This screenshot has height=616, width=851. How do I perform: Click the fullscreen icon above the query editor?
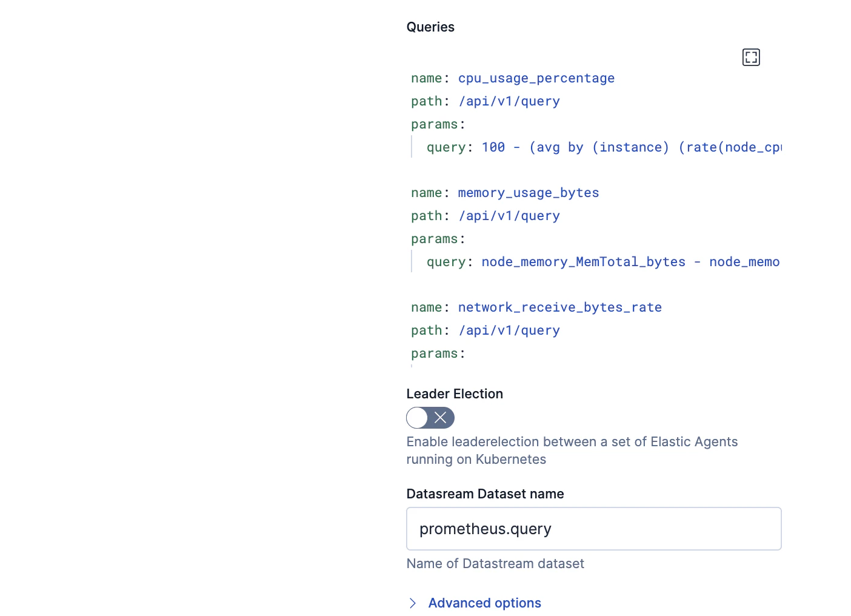click(x=751, y=57)
